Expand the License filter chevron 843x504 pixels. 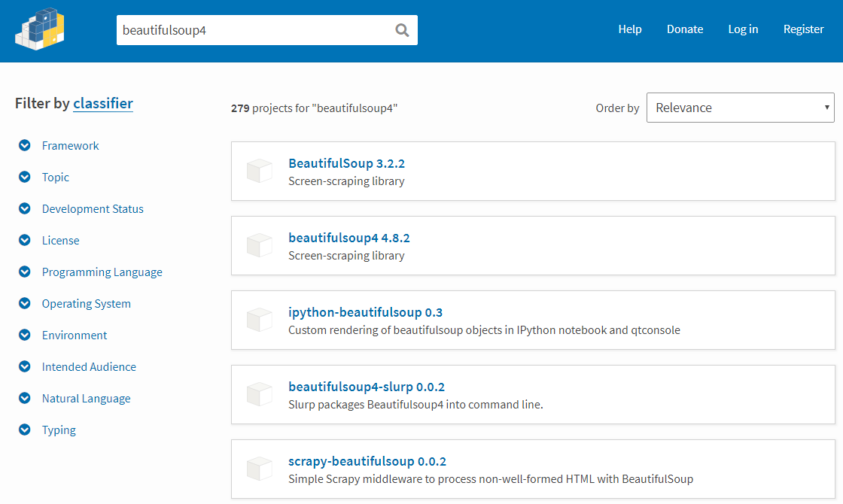[25, 241]
